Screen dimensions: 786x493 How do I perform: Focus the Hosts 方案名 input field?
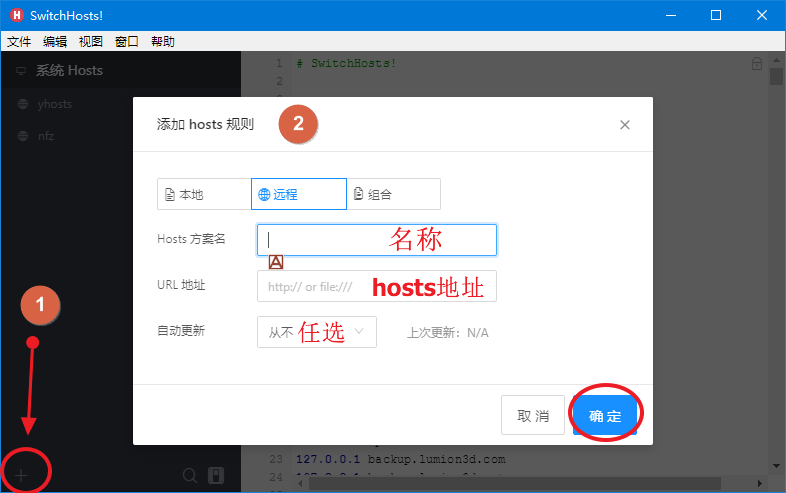[x=377, y=240]
